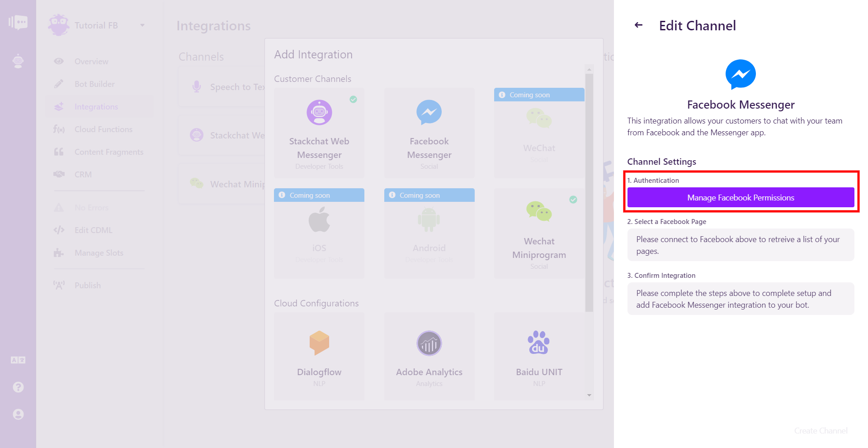Open Stackchat Web channel in Channels list
Viewport: 868px width, 448px height.
(222, 135)
